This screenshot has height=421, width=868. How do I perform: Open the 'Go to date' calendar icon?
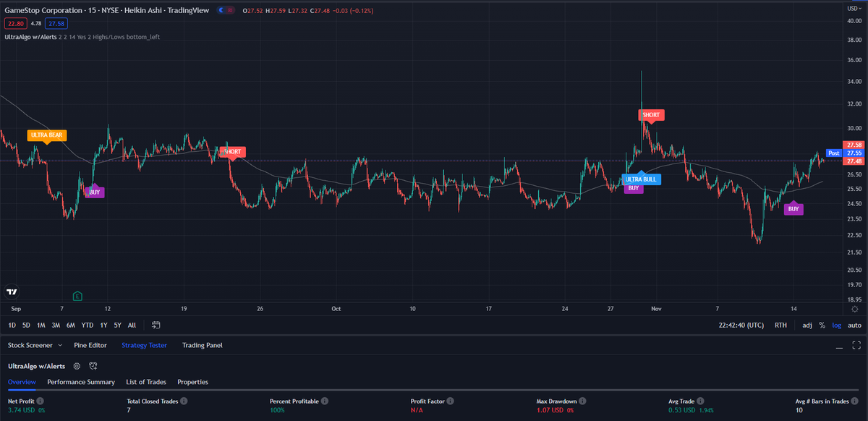156,326
